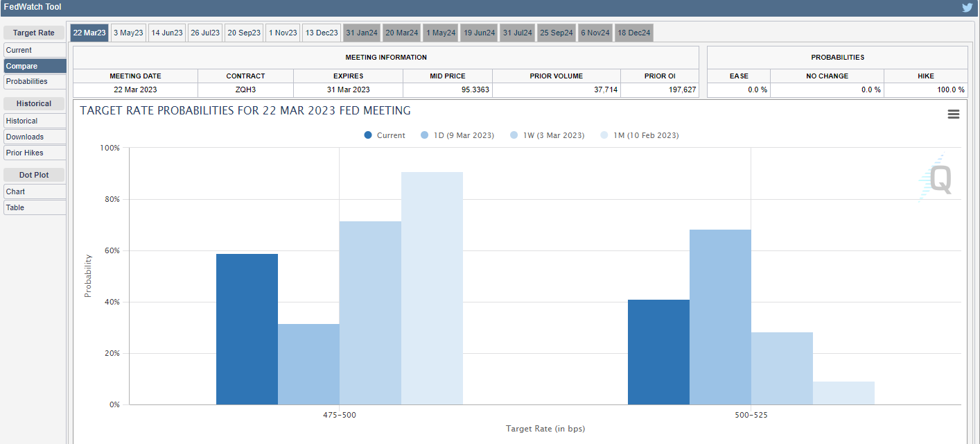Select the 3 May23 meeting tab

[x=128, y=33]
